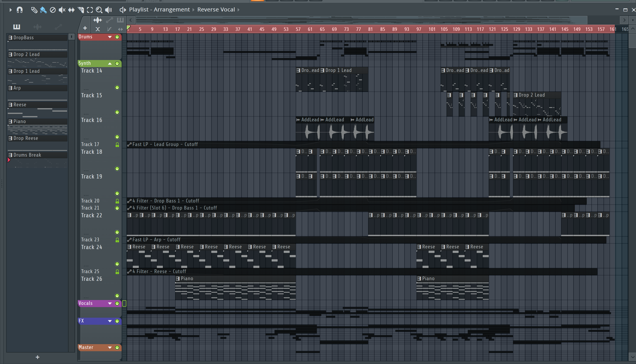Click Track 26 name label
This screenshot has height=364, width=636.
[x=92, y=279]
